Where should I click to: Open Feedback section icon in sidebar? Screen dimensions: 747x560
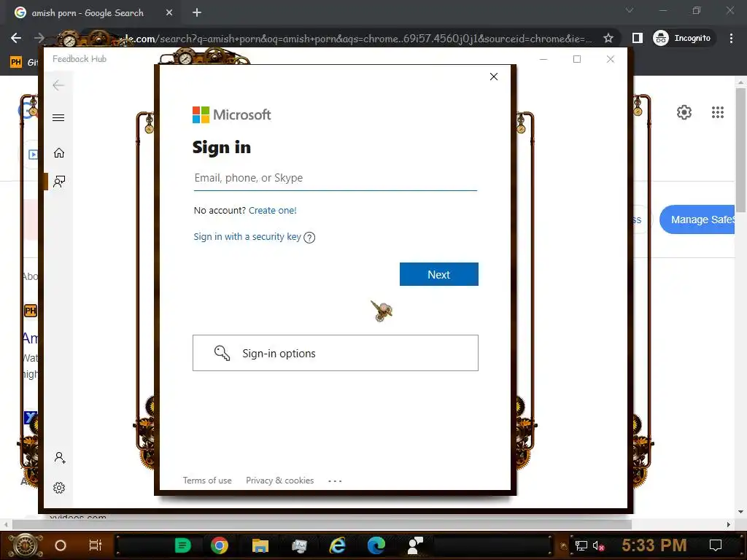tap(59, 182)
